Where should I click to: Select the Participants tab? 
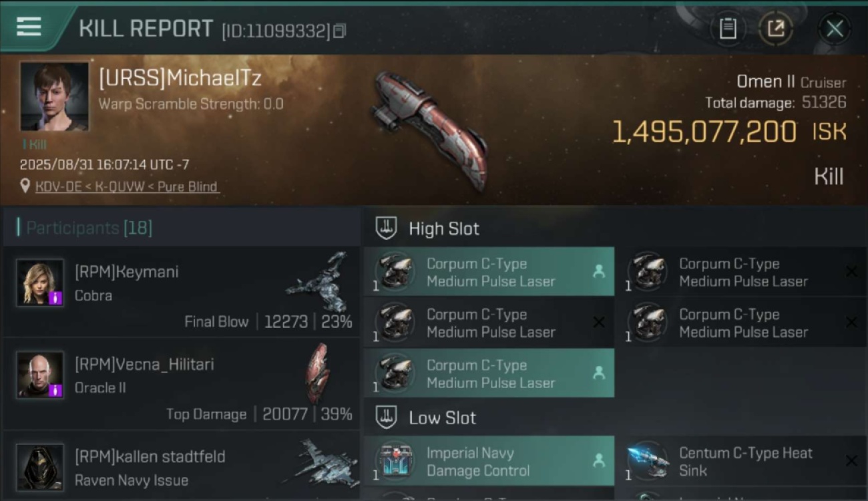click(89, 228)
